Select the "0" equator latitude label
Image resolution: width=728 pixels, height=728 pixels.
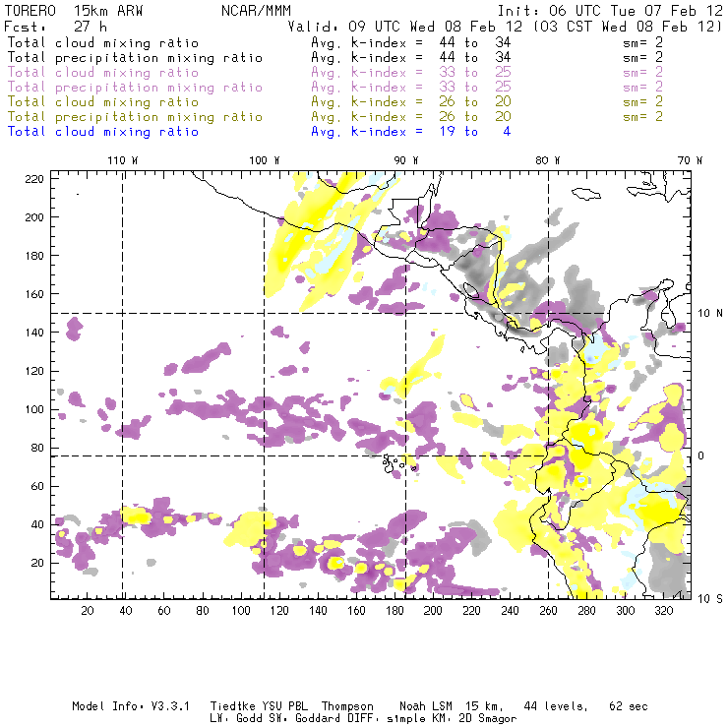coord(700,455)
